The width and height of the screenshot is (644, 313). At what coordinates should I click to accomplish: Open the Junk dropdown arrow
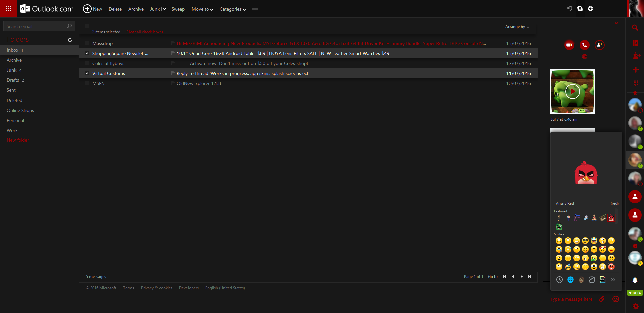[x=164, y=9]
